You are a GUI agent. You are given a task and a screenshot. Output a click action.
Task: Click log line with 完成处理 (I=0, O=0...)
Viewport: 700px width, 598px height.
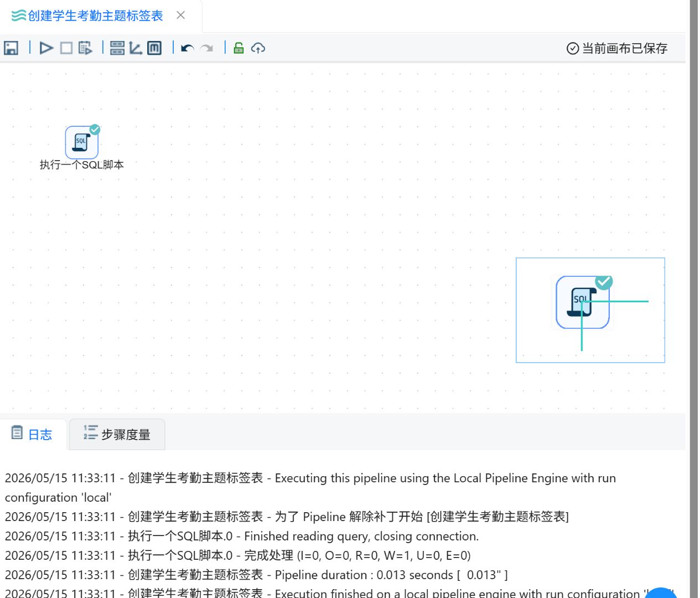[238, 555]
